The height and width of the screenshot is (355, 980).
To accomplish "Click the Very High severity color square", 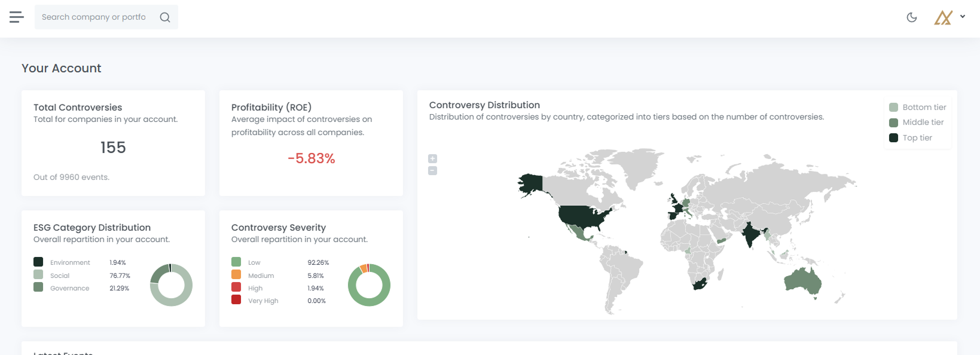I will [x=236, y=299].
